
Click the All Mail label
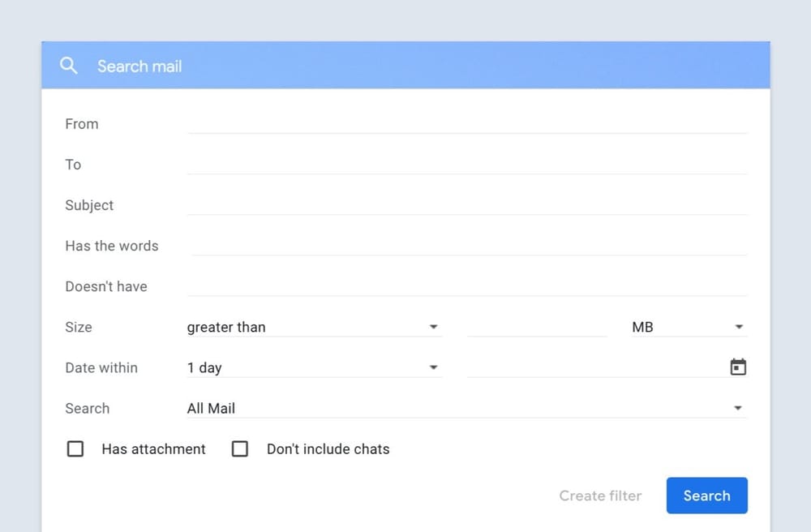(x=211, y=408)
